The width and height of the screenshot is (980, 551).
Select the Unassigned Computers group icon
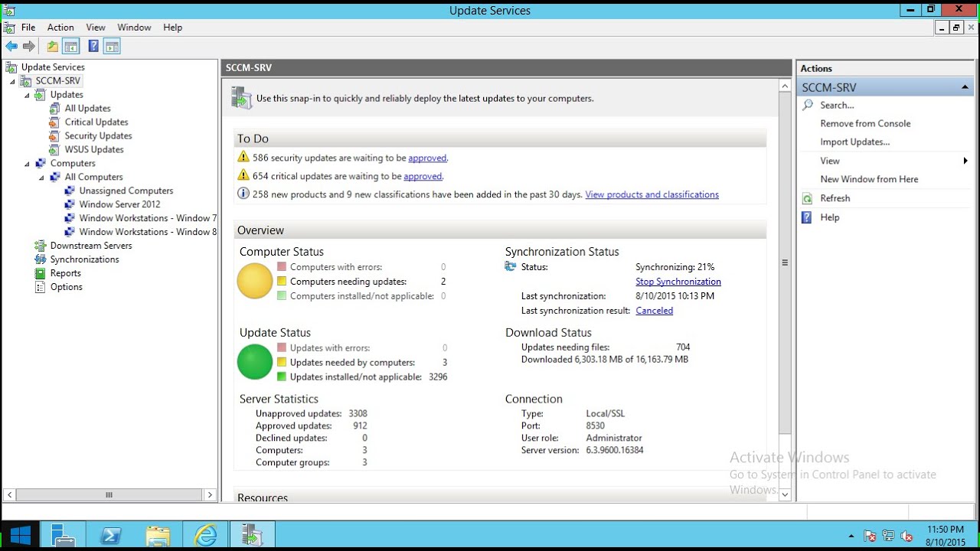70,191
